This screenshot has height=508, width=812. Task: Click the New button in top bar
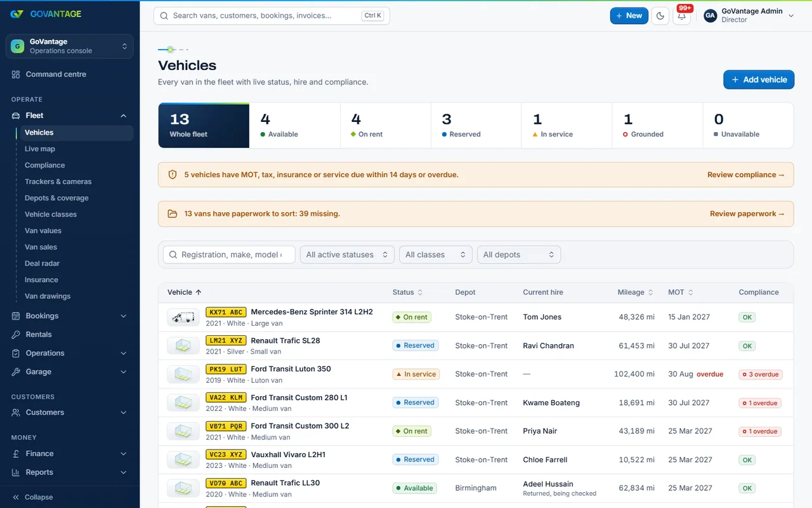629,16
